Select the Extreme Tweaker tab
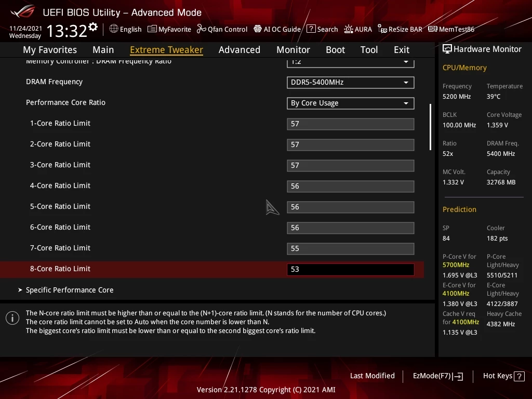Screen dimensions: 532x399 pos(166,50)
